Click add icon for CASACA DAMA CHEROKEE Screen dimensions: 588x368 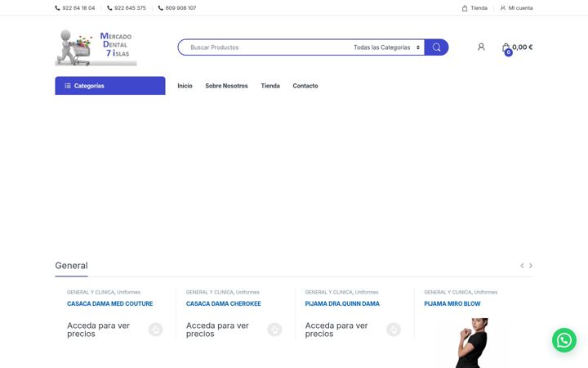(x=274, y=330)
